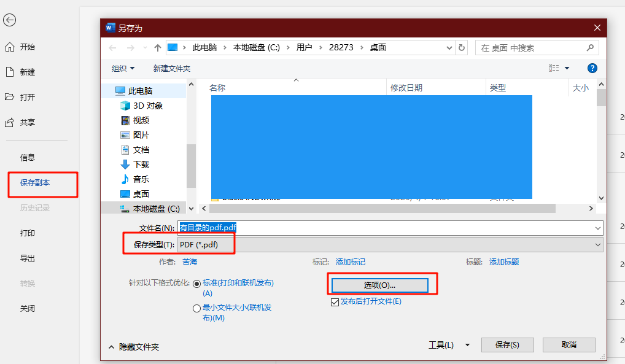
Task: Expand the address bar history dropdown
Action: [449, 48]
